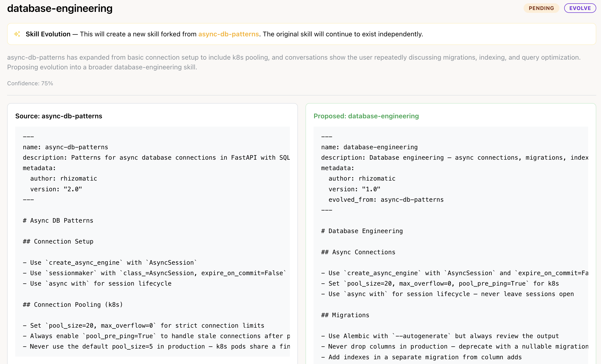The image size is (601, 364).
Task: Click proposed 'author: rhizomatic' line
Action: coord(362,179)
